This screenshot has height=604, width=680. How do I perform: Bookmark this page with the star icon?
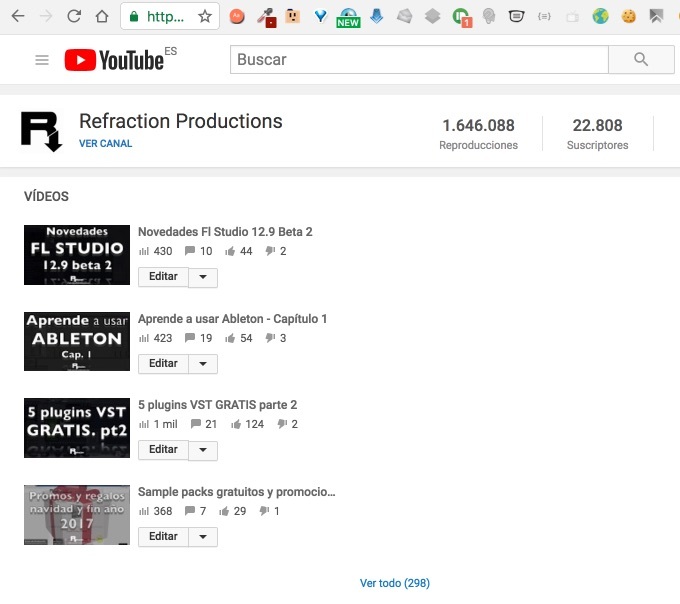coord(205,16)
